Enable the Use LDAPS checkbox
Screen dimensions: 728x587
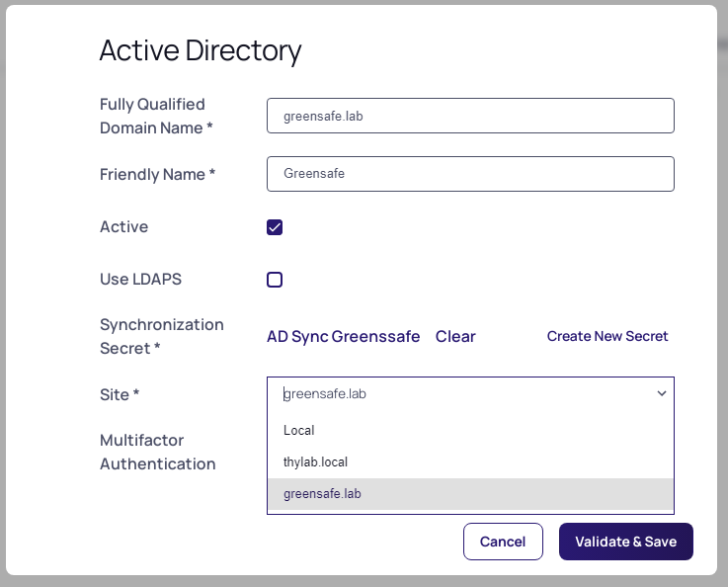coord(275,280)
